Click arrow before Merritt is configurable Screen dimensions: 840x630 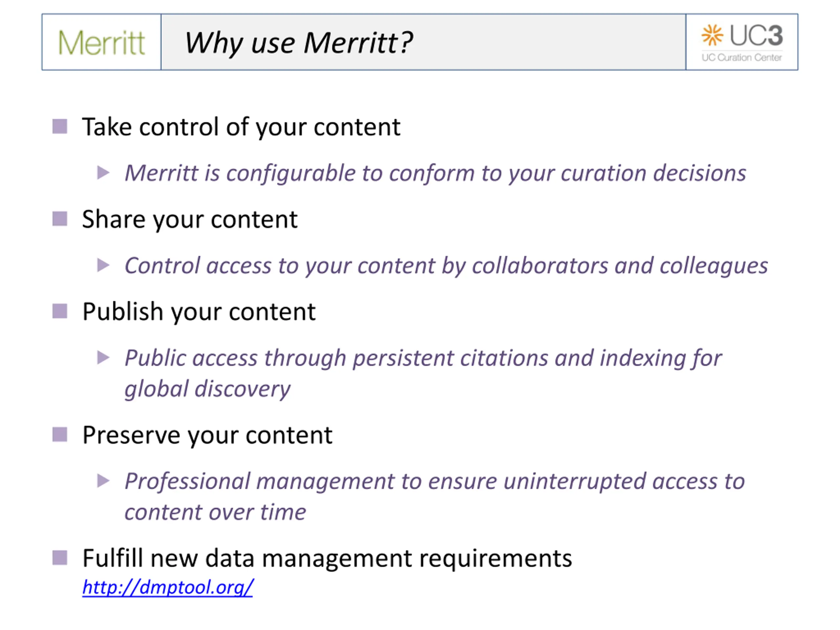tap(103, 173)
